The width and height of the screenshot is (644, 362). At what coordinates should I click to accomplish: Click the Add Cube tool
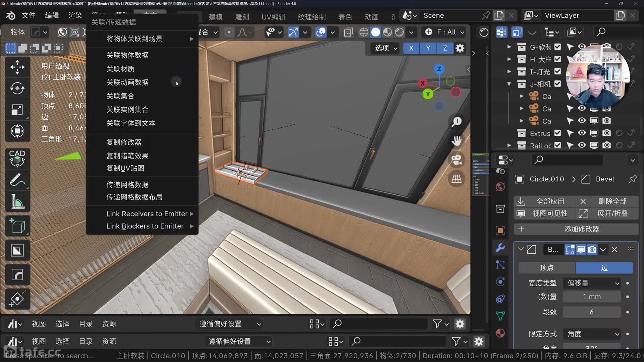click(17, 226)
